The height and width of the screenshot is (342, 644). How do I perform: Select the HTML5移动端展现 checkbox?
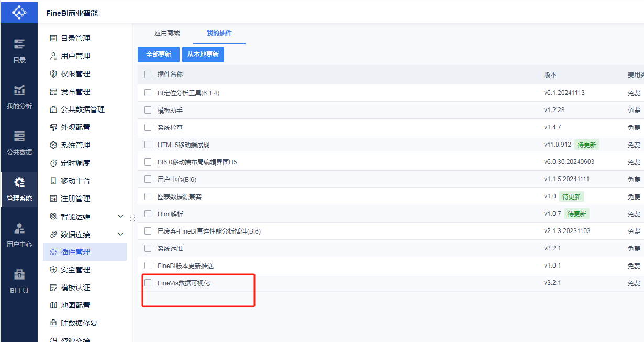148,145
